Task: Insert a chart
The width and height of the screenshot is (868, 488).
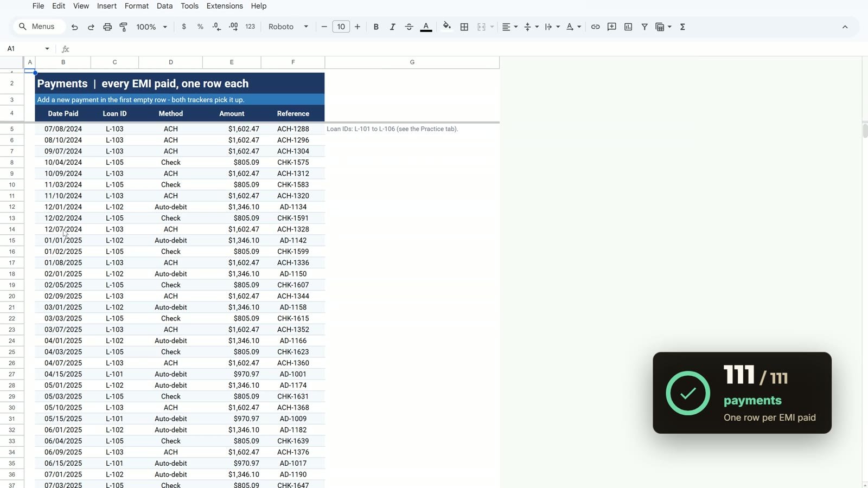Action: [x=628, y=27]
